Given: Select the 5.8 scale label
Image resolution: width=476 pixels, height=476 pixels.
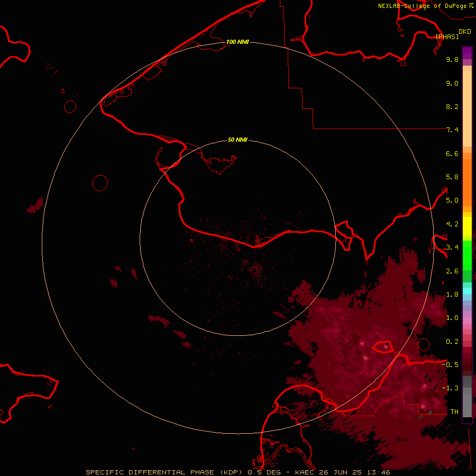Looking at the screenshot, I should (x=452, y=177).
